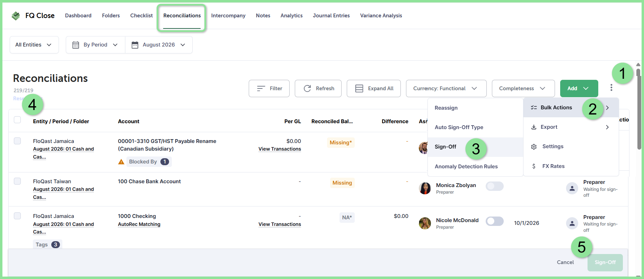
Task: Click the Bulk Actions checklist icon
Action: click(x=534, y=108)
